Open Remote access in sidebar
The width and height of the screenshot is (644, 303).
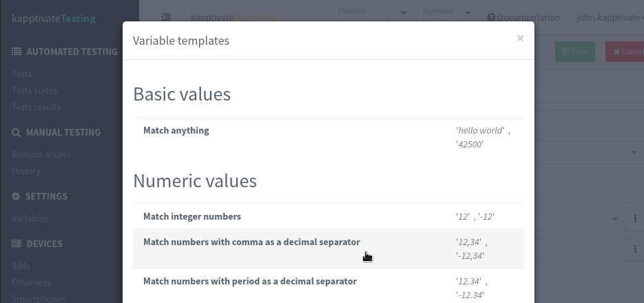click(41, 154)
